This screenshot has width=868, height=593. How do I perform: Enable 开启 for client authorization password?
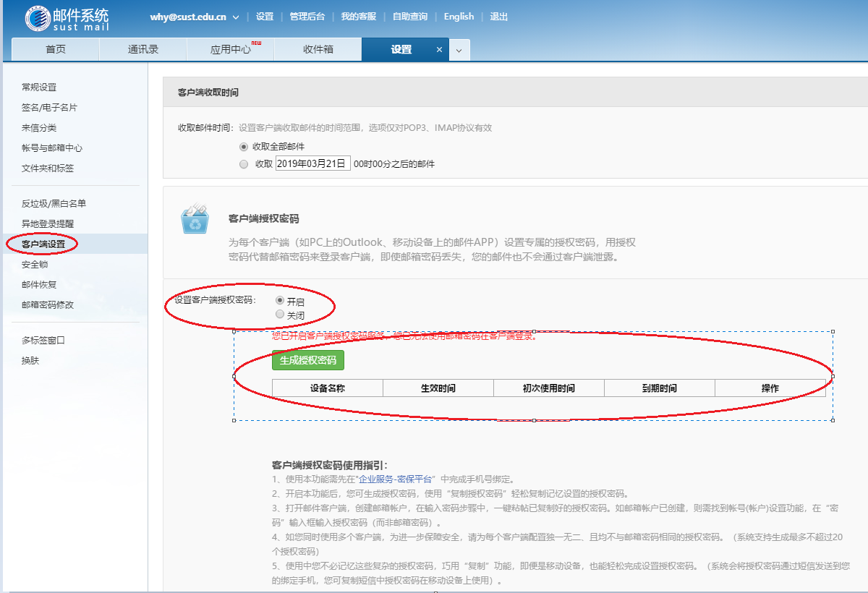click(279, 302)
